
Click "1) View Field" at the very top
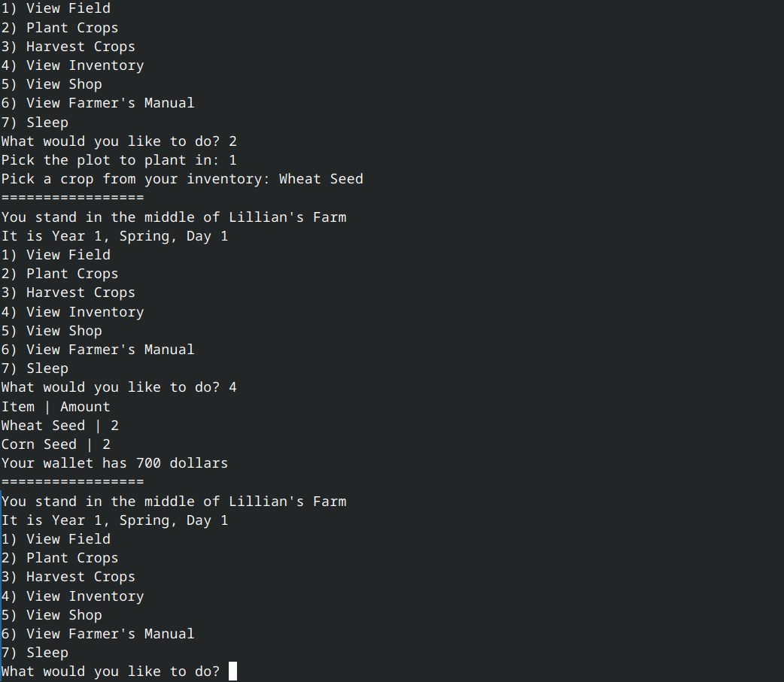pyautogui.click(x=56, y=8)
